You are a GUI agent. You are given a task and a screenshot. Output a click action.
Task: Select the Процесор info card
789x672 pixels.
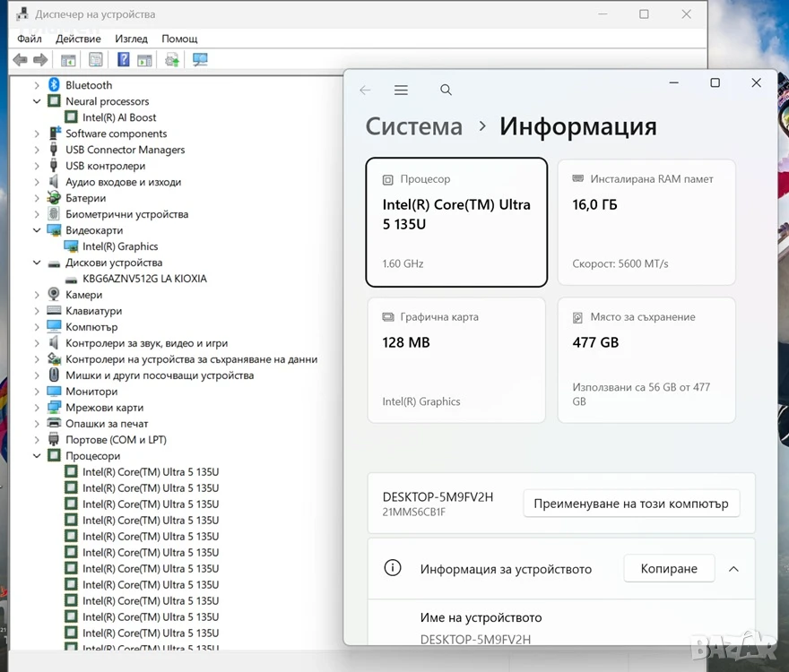coord(456,222)
